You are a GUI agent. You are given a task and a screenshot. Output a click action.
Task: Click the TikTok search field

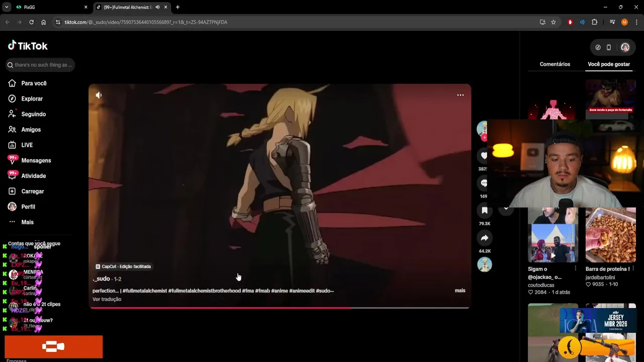(39, 65)
